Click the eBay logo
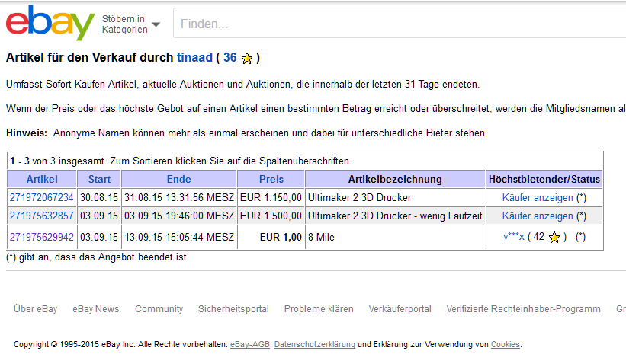626x364 pixels. [50, 23]
